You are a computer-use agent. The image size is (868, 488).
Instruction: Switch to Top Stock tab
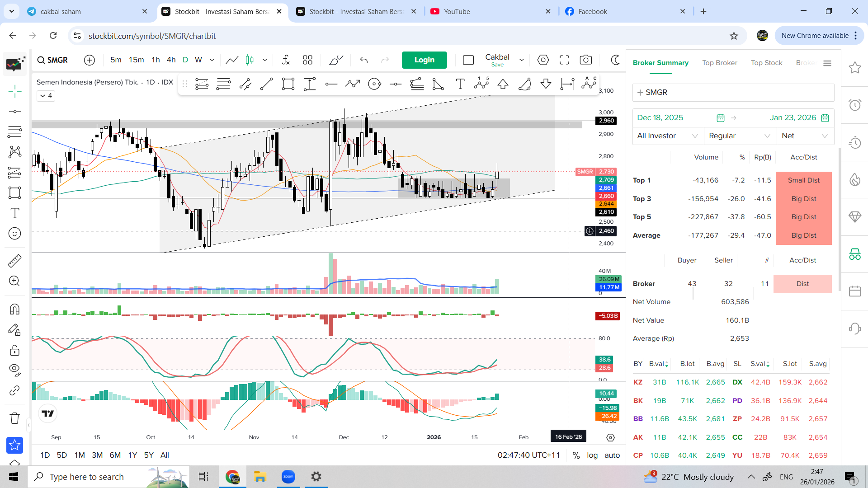coord(766,63)
